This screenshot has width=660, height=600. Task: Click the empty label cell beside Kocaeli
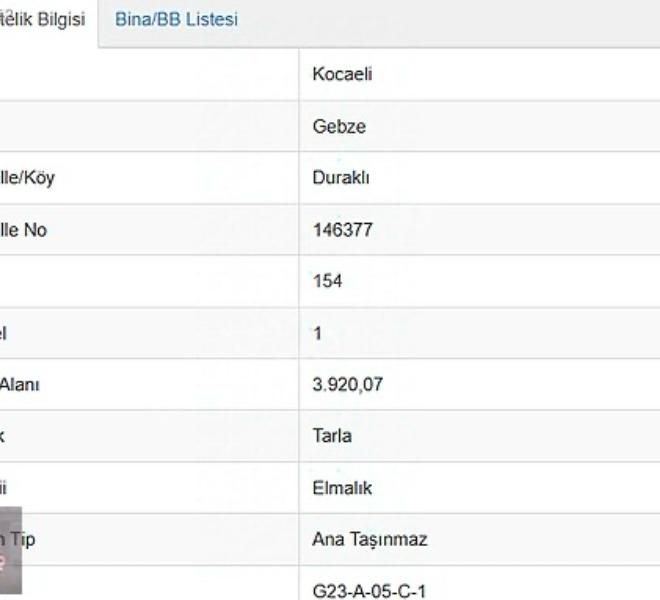pyautogui.click(x=149, y=75)
